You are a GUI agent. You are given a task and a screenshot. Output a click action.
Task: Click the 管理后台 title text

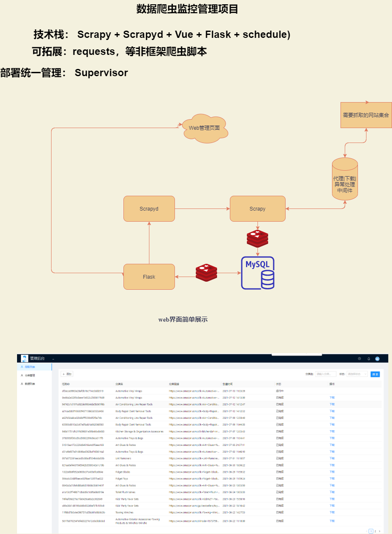point(37,359)
